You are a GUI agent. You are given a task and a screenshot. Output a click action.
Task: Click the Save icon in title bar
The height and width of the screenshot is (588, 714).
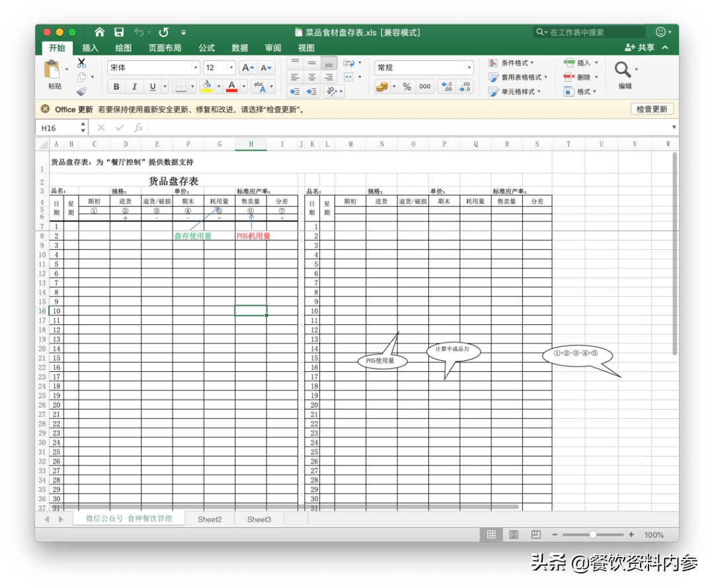pyautogui.click(x=119, y=32)
